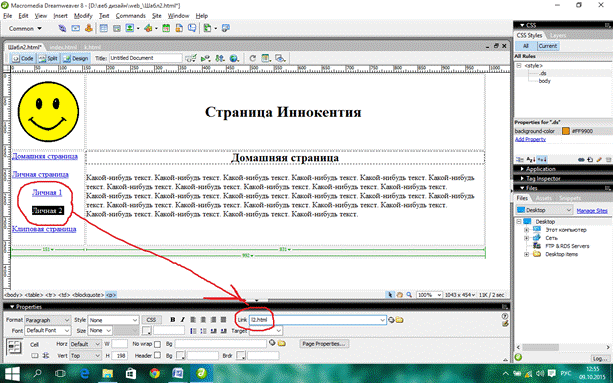Toggle the No wrap checkbox
The width and height of the screenshot is (613, 383).
pyautogui.click(x=157, y=344)
